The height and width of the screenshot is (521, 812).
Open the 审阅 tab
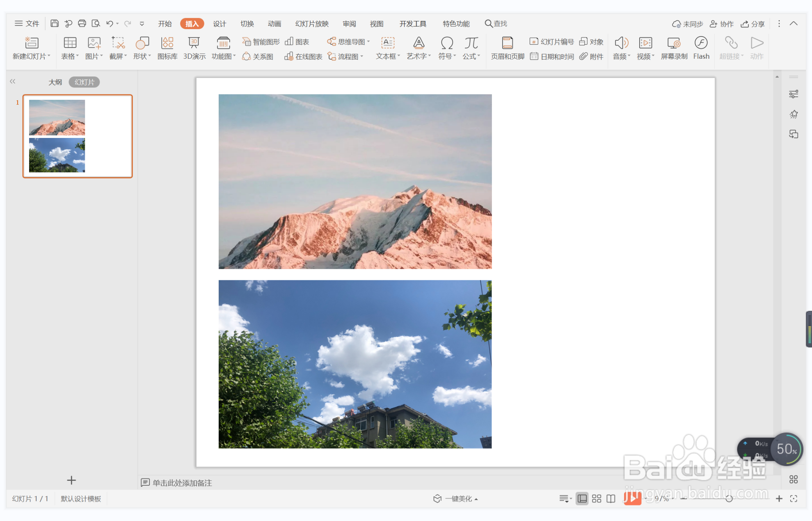tap(349, 24)
